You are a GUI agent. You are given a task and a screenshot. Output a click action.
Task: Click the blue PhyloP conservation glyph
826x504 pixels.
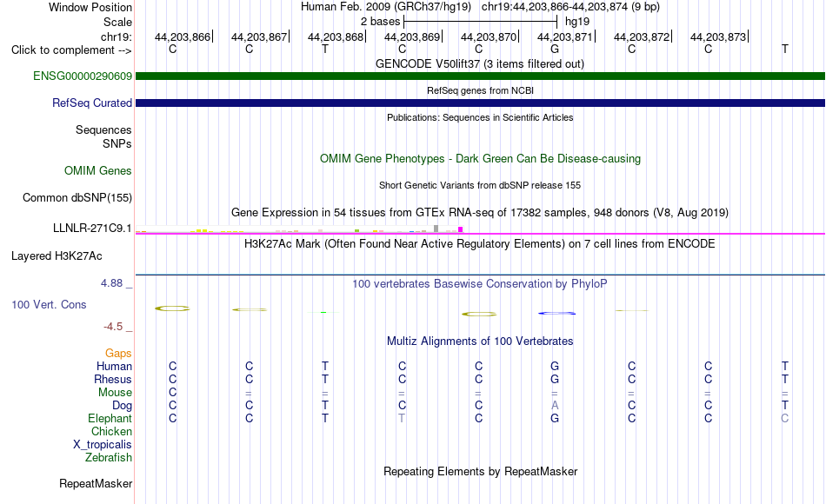(556, 314)
